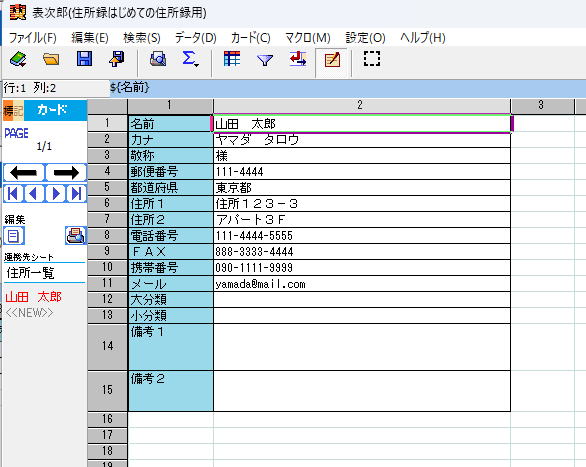Click the edit sheet icon under 編集

(x=14, y=236)
